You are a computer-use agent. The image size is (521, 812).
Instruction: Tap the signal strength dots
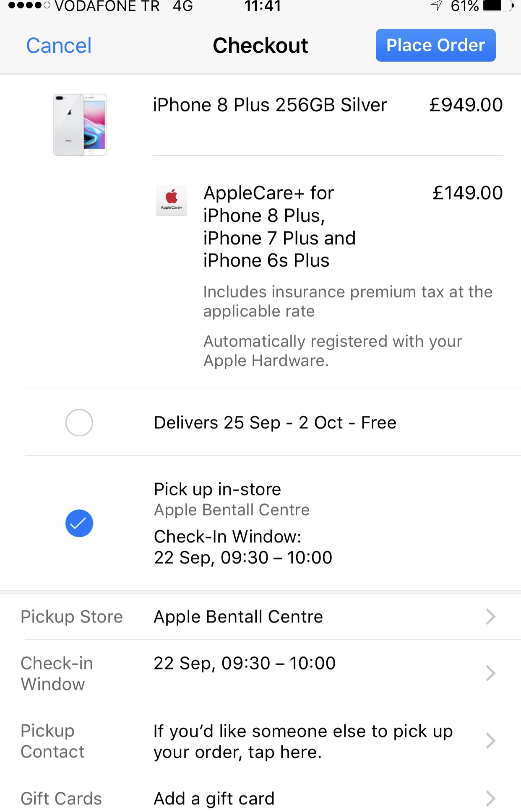tap(29, 6)
